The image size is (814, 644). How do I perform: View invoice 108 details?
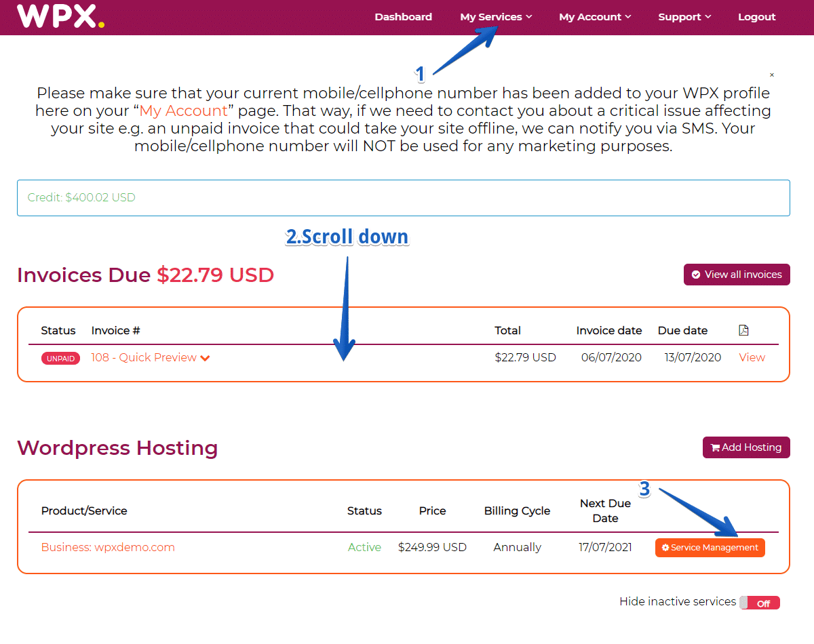[752, 357]
